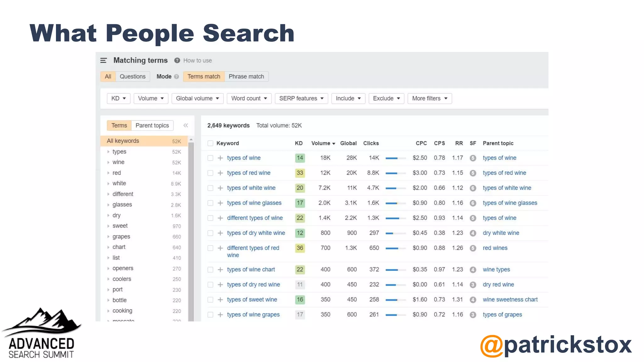Click SF badge in 'types of sweet wine' row
Image resolution: width=644 pixels, height=362 pixels.
click(473, 300)
